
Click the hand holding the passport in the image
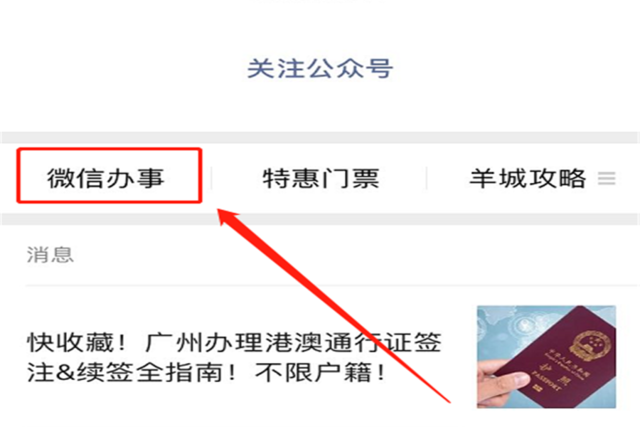click(x=503, y=383)
